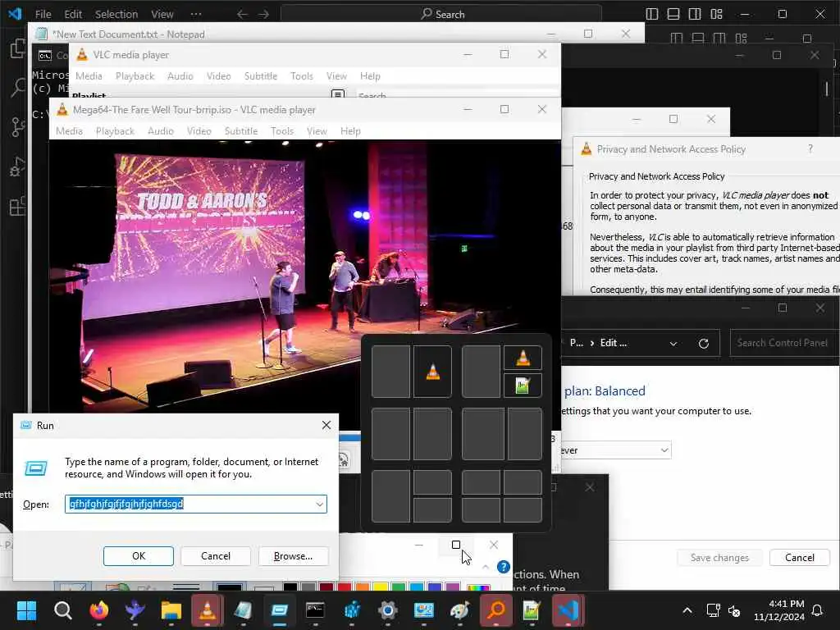840x630 pixels.
Task: Expand the Run dialog Open dropdown arrow
Action: click(x=319, y=504)
